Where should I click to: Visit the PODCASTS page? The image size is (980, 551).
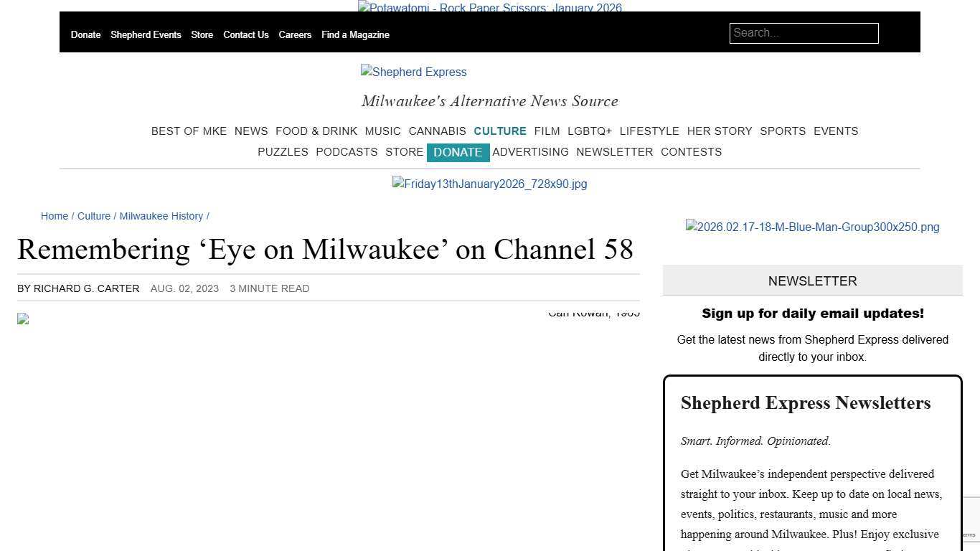347,152
